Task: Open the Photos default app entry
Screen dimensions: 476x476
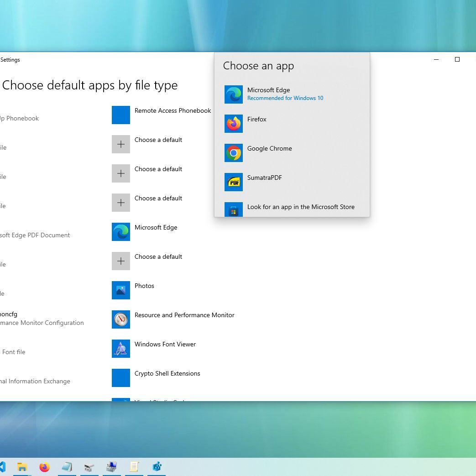Action: pos(144,286)
